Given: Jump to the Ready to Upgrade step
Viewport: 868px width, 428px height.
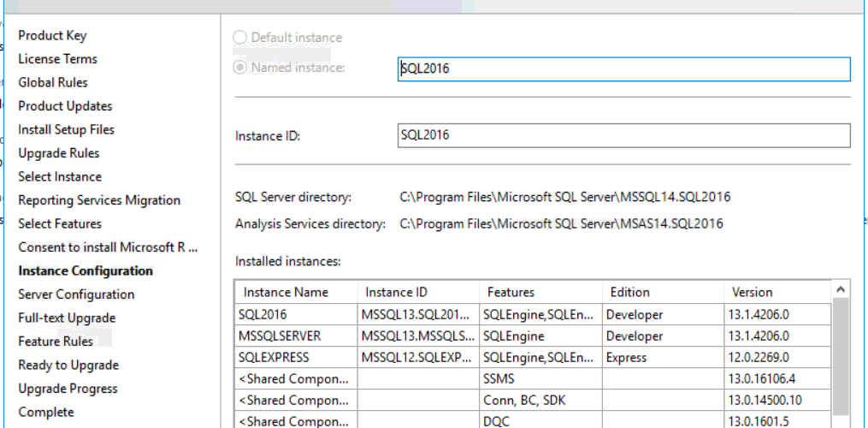Looking at the screenshot, I should [x=68, y=365].
